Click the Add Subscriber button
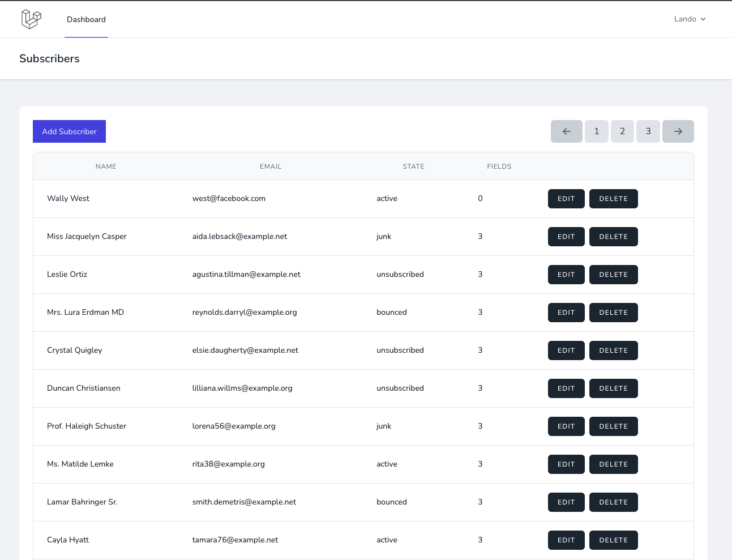This screenshot has height=560, width=732. coord(69,131)
